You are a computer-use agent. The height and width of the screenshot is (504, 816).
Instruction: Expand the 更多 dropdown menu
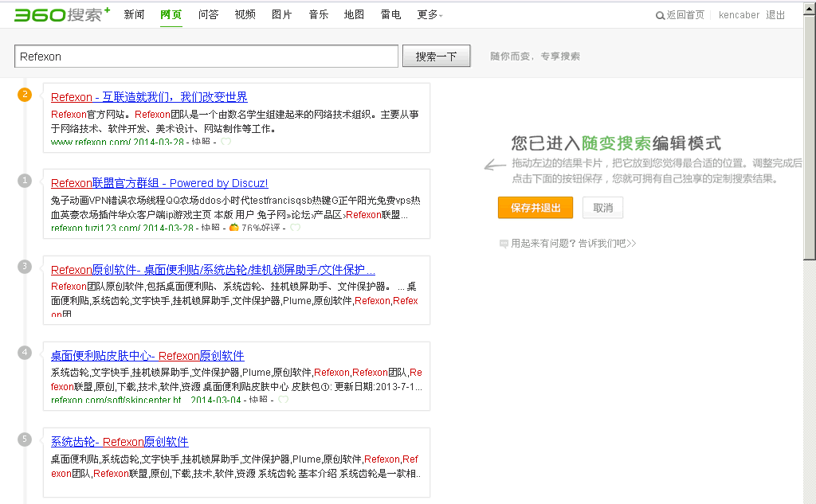point(430,14)
